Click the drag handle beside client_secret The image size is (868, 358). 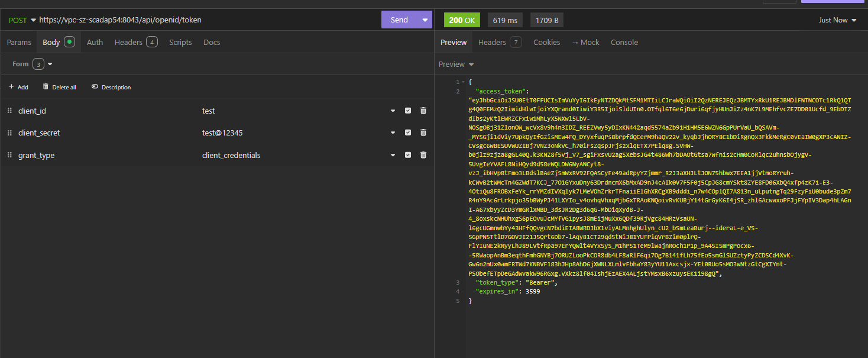pos(9,133)
